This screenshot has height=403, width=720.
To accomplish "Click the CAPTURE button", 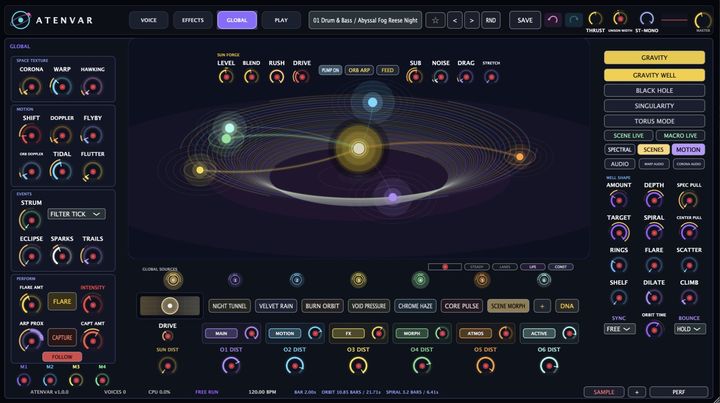I will pos(62,337).
